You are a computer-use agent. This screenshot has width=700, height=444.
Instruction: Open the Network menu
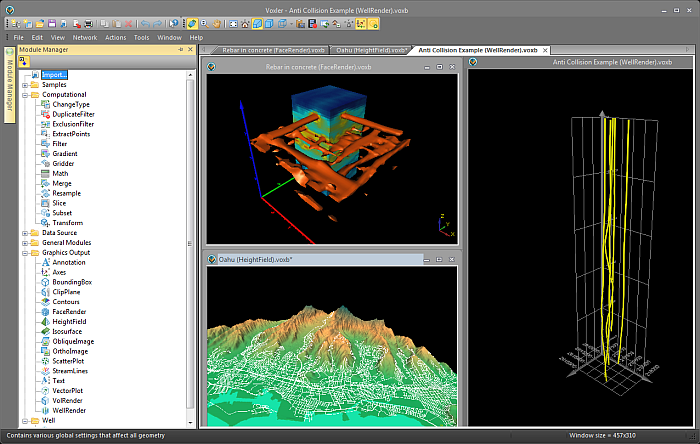tap(85, 37)
